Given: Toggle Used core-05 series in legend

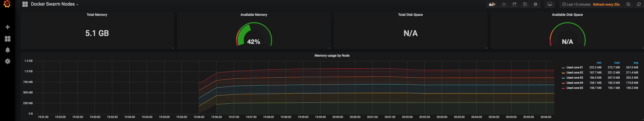Looking at the screenshot, I should tap(574, 88).
